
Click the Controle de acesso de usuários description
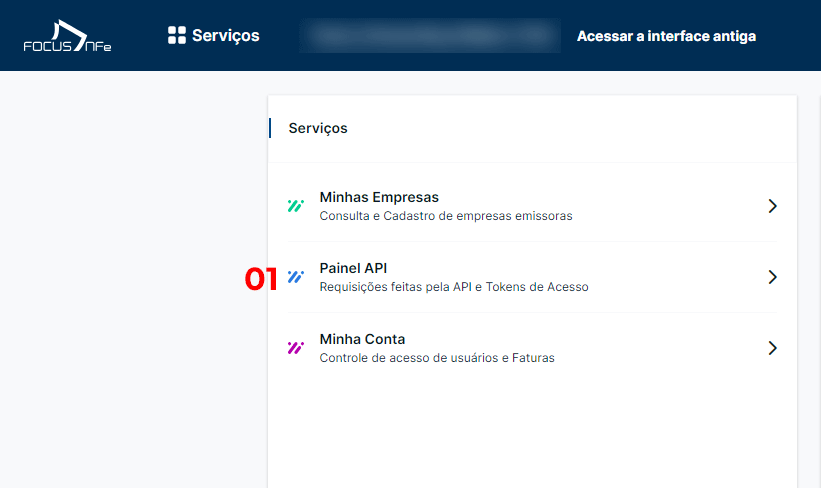[x=437, y=358]
